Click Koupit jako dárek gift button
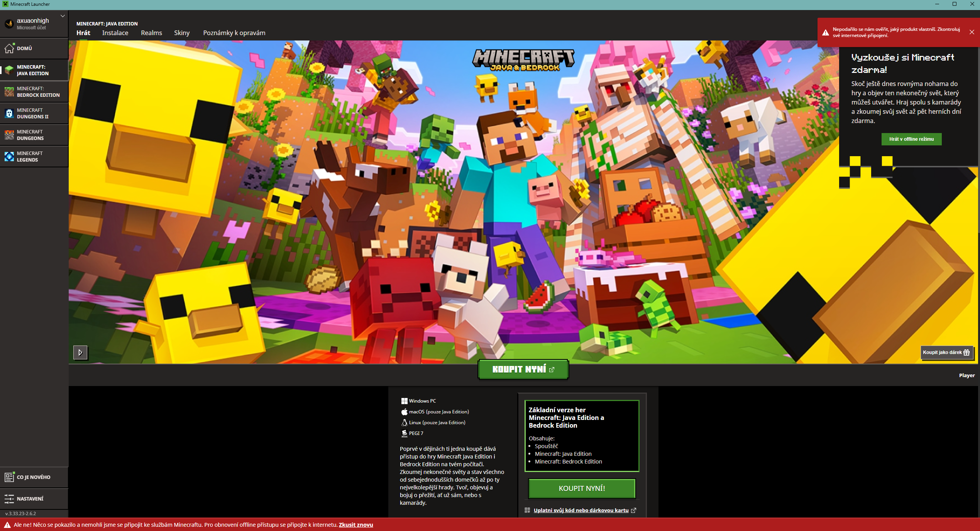The height and width of the screenshot is (531, 980). point(946,352)
